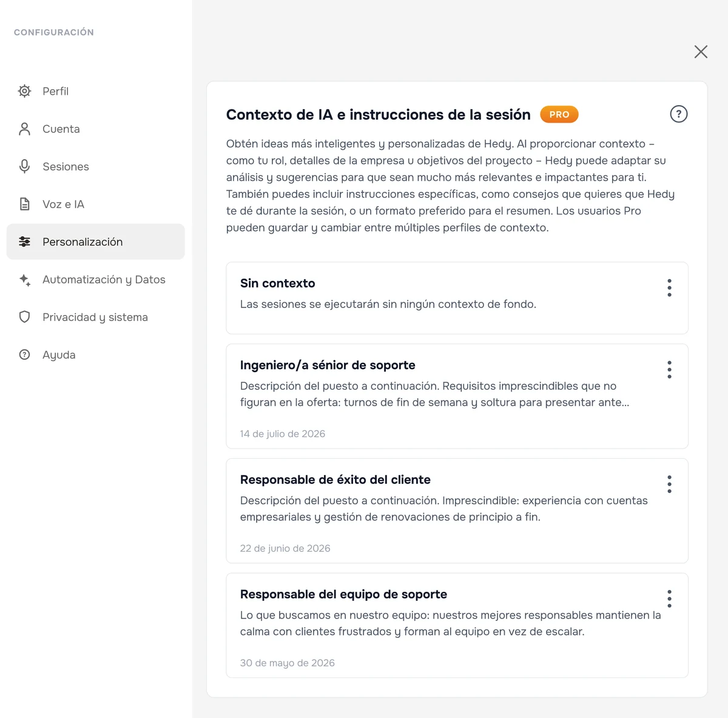Image resolution: width=728 pixels, height=718 pixels.
Task: Click heading Contexto de IA e instrucciones
Action: click(x=379, y=115)
